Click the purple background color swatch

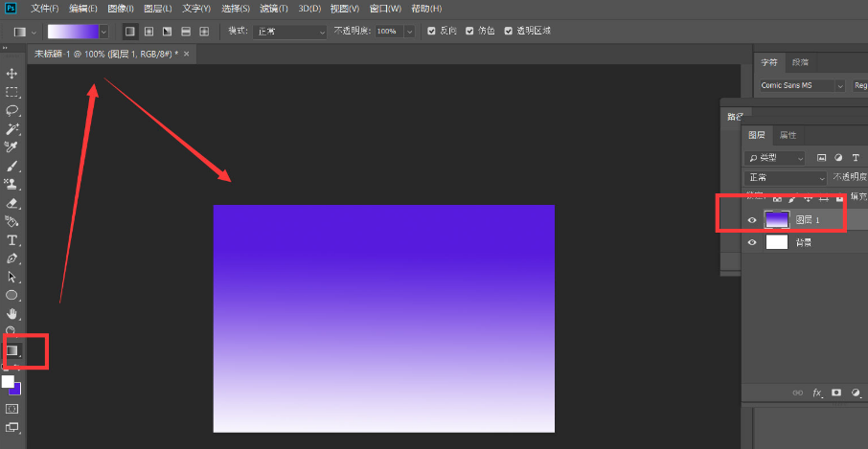click(x=15, y=388)
